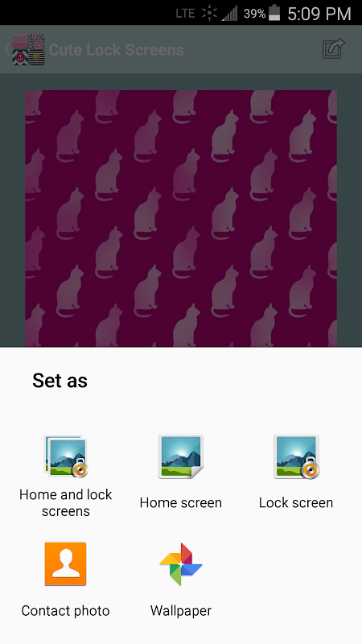Select the "Home and lock screens" label
This screenshot has width=362, height=644.
point(66,502)
